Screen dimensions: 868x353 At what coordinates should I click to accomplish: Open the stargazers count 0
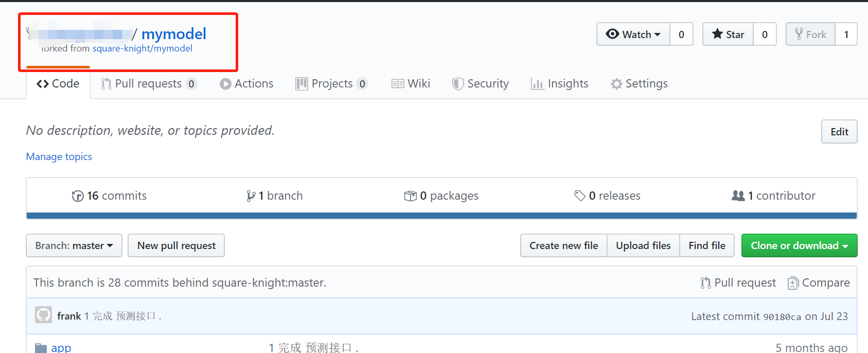click(x=765, y=34)
